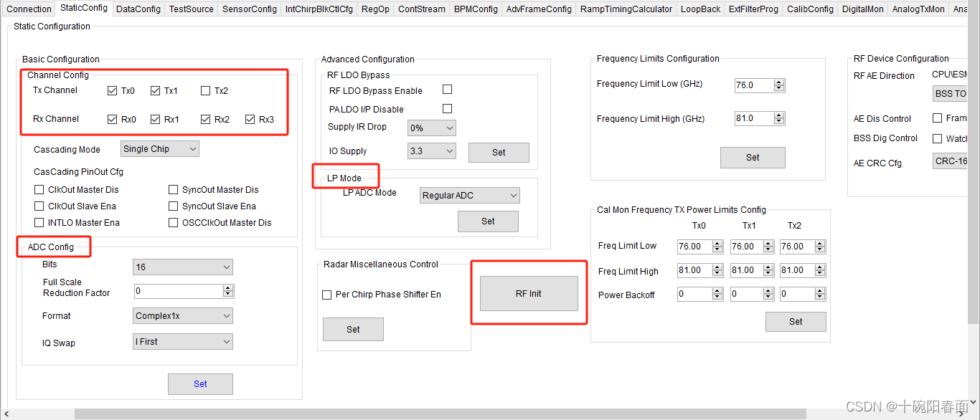This screenshot has height=420, width=980.
Task: Click Tx2 Freq Limit Low stepper arrows
Action: [x=820, y=247]
